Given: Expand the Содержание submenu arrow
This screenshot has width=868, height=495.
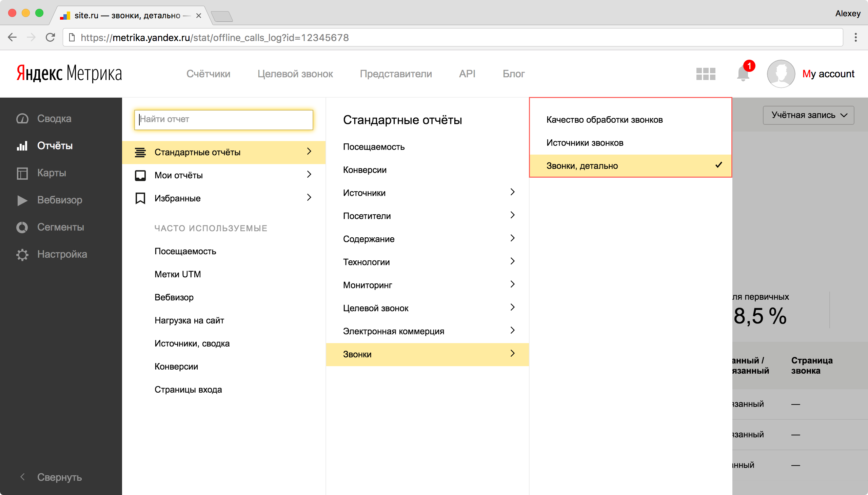Looking at the screenshot, I should 512,238.
